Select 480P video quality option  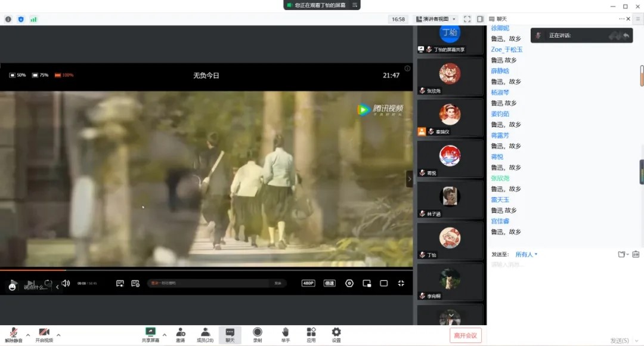(x=308, y=283)
